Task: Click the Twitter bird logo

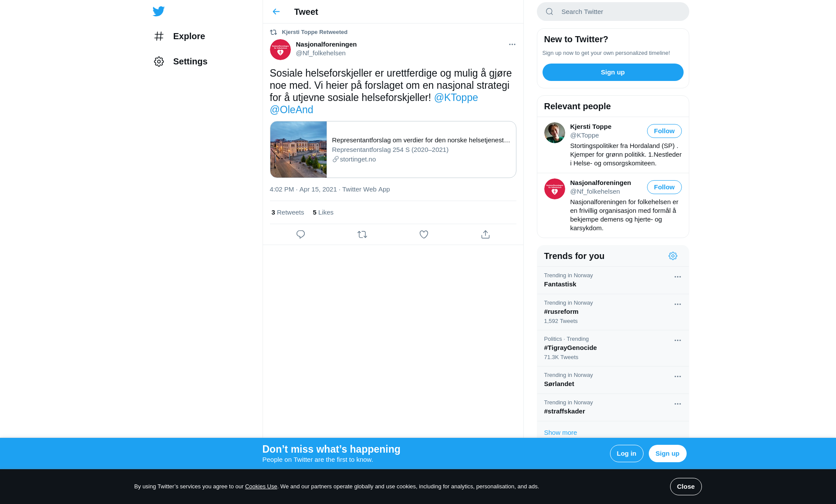Action: 158,11
